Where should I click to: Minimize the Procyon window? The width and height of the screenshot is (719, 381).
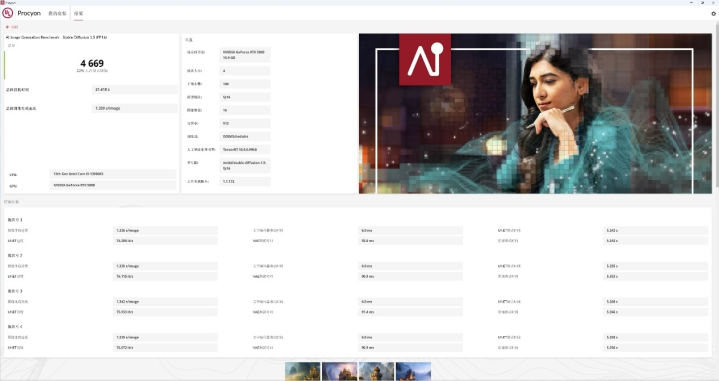pos(692,2)
